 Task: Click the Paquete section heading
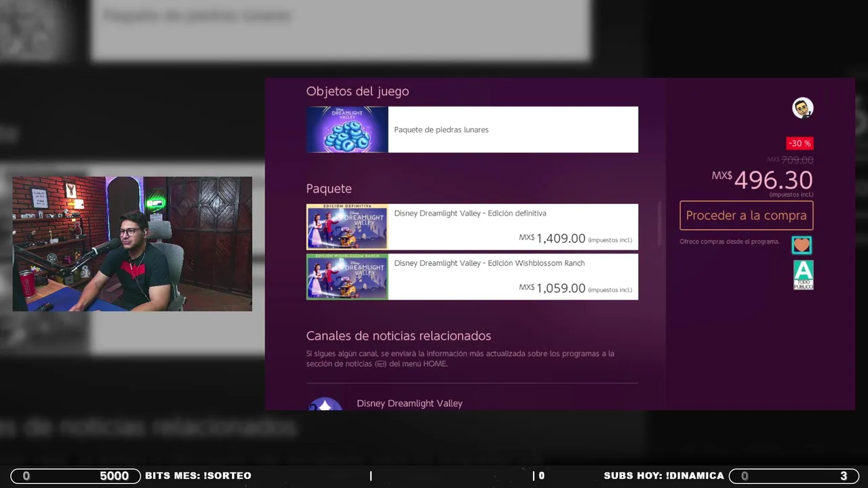(329, 188)
